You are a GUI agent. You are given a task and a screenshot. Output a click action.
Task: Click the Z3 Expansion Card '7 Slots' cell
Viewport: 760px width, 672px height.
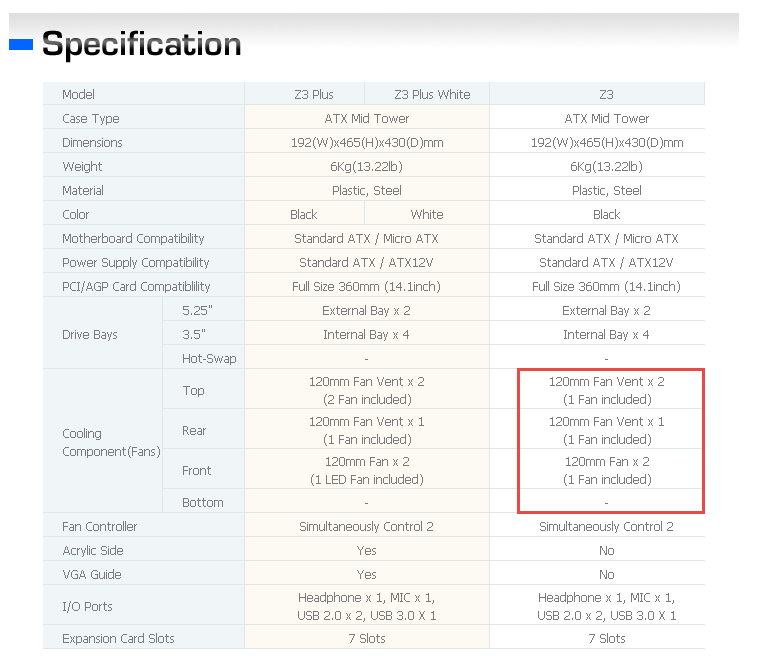click(606, 638)
